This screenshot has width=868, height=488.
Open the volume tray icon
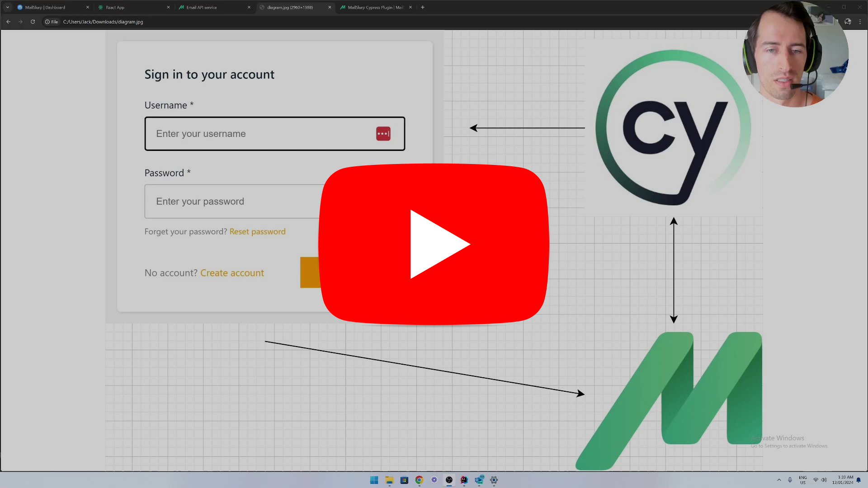[824, 480]
